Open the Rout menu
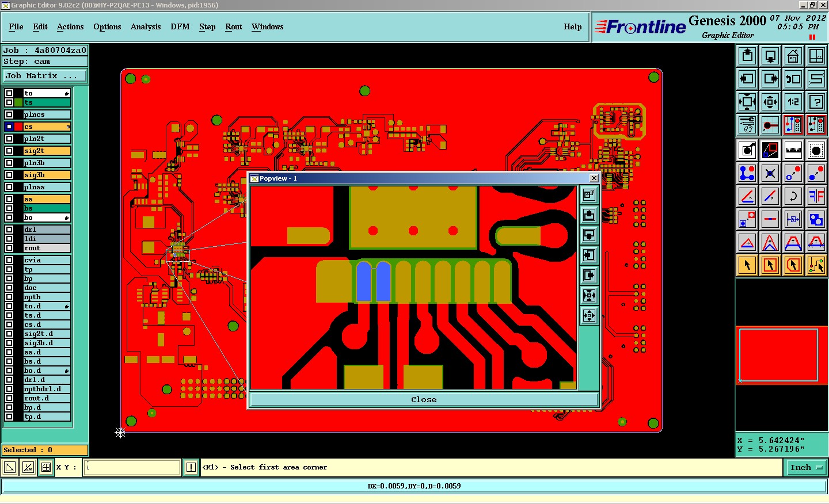The width and height of the screenshot is (829, 504). [234, 26]
